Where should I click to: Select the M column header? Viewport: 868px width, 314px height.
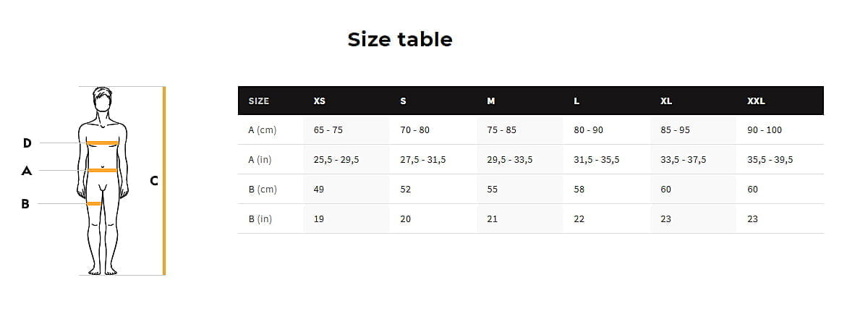[x=491, y=101]
